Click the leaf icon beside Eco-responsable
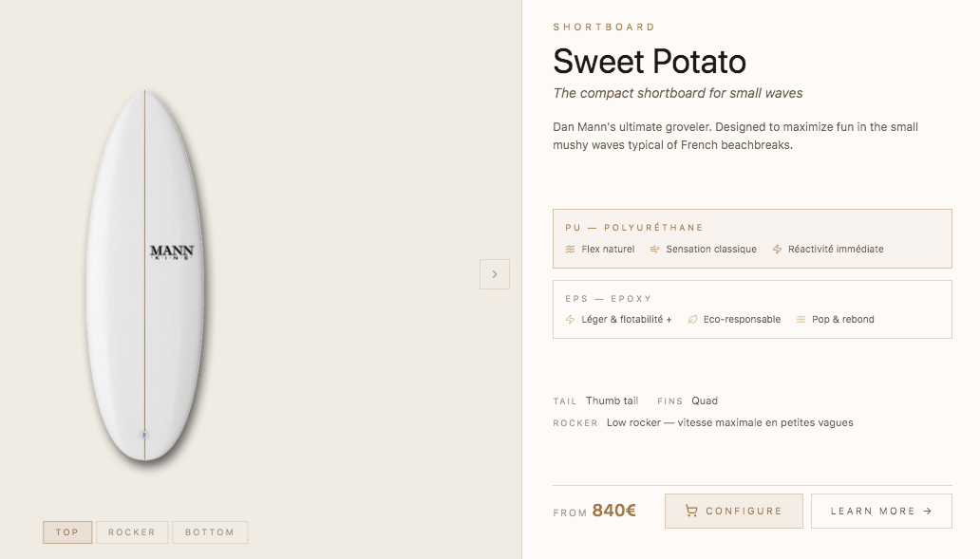This screenshot has width=980, height=559. (x=692, y=320)
